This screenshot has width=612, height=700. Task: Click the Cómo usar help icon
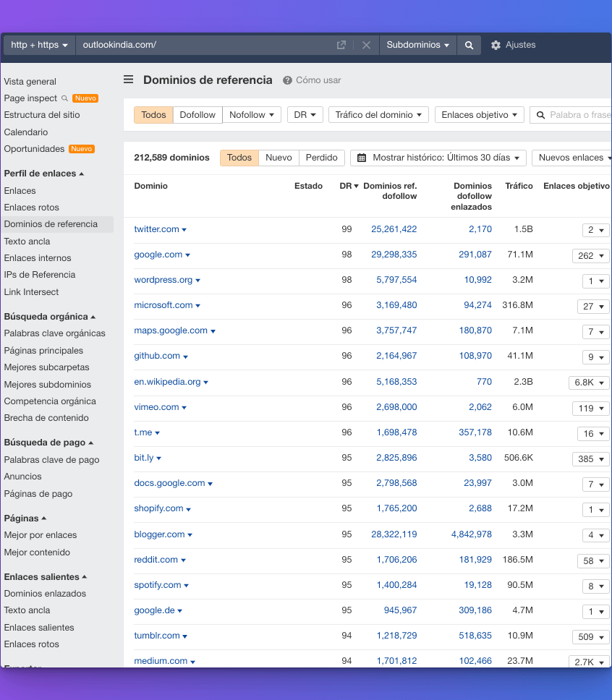(x=287, y=80)
